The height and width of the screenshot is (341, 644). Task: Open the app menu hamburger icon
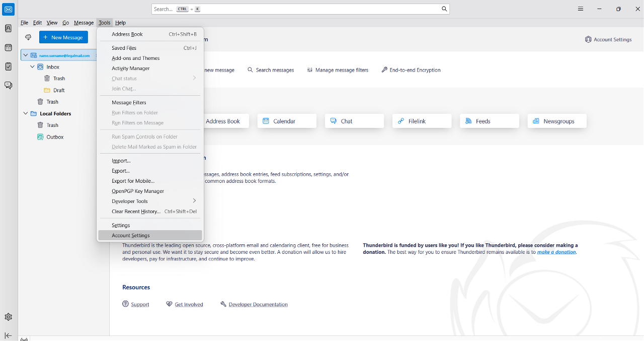pos(581,9)
